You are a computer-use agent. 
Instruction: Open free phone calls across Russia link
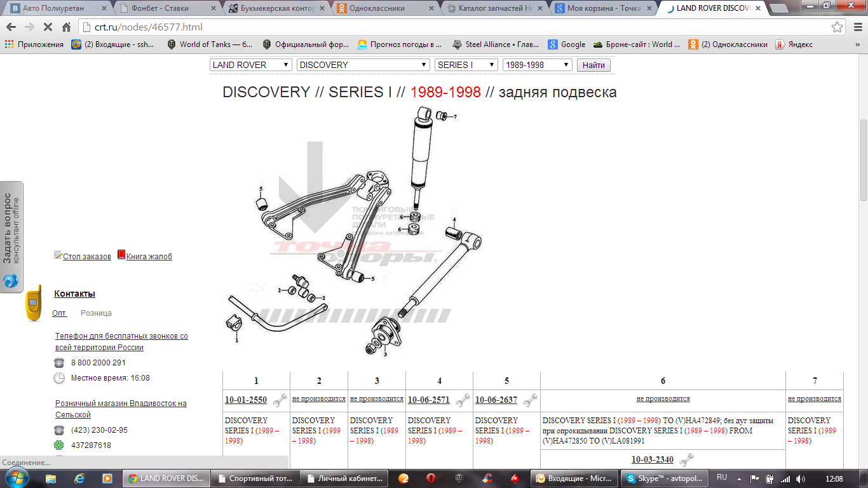121,342
